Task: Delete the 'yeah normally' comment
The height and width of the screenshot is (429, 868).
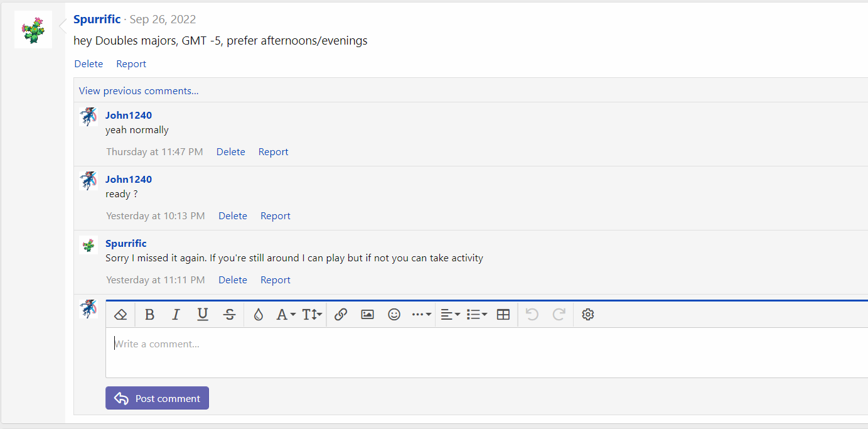Action: (x=231, y=152)
